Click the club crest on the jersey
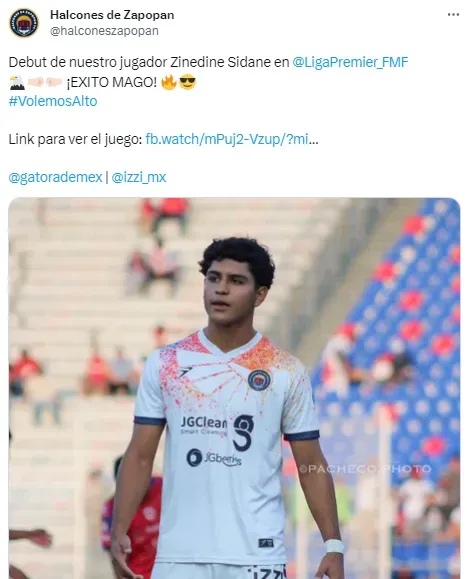 (x=259, y=380)
